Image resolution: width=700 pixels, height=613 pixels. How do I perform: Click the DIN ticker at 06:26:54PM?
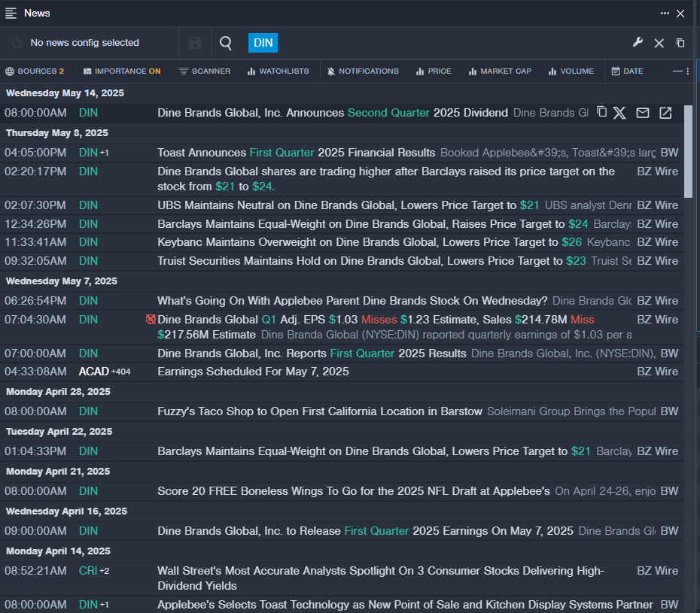click(x=88, y=301)
